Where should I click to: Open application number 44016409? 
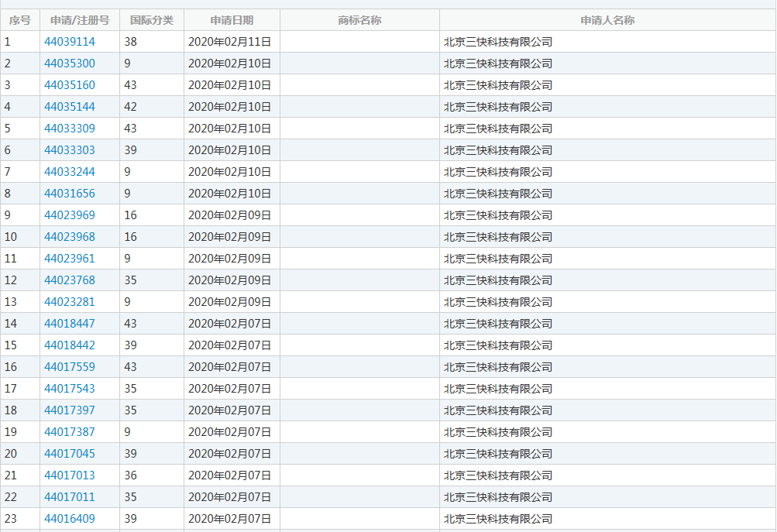[70, 519]
